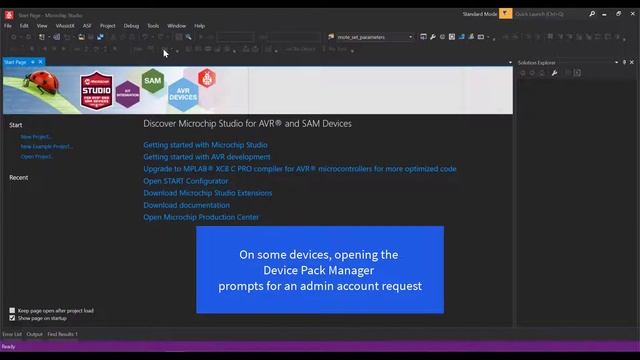Click the window icon right of mote_set_parameters dropdown
The image size is (640, 360).
pos(423,37)
